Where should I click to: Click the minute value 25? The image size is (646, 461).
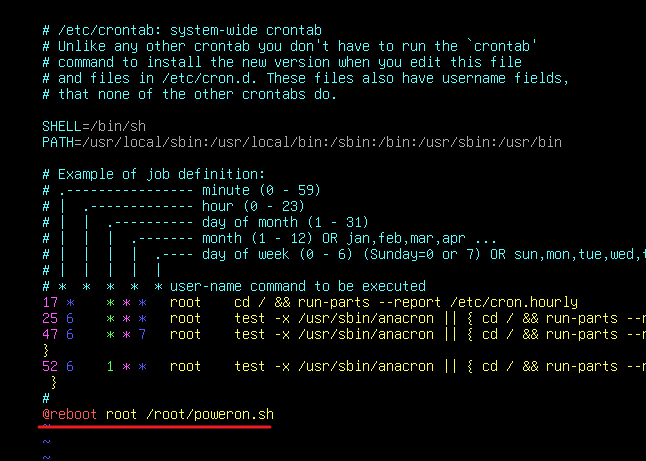coord(50,318)
